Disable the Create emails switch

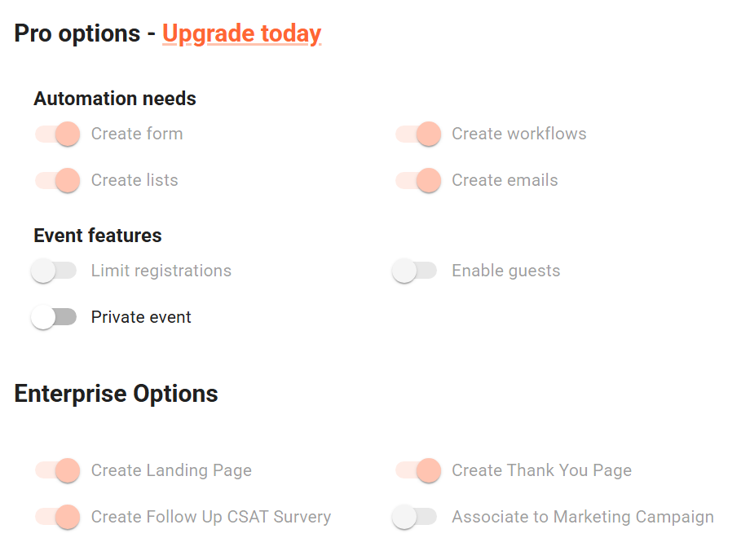click(x=418, y=180)
